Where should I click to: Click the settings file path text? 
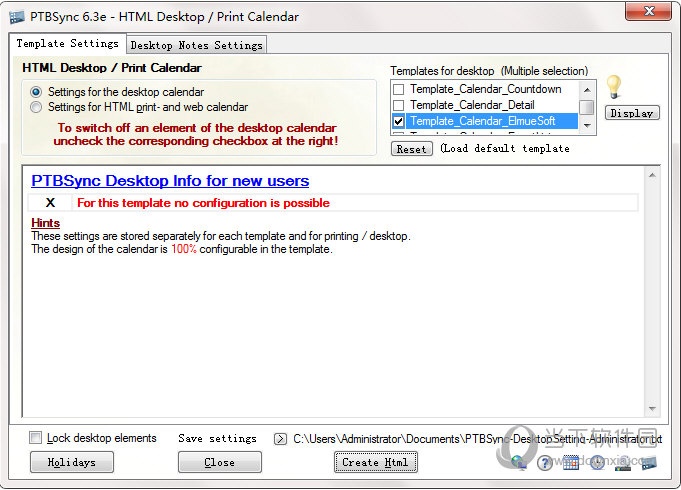click(477, 439)
